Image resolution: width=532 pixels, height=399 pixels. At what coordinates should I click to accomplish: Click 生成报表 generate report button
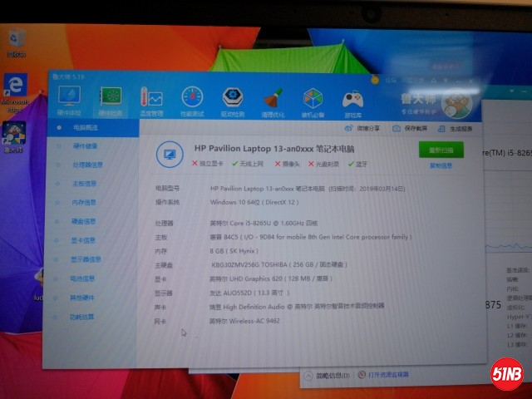pos(456,130)
